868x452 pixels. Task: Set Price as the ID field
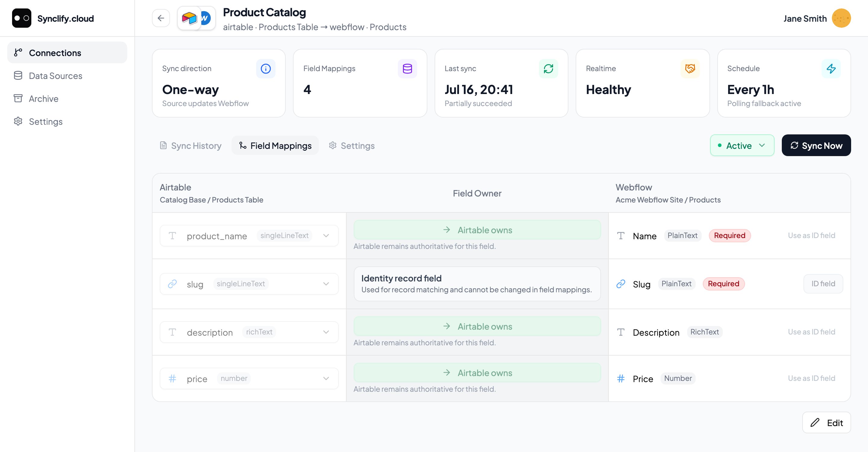[811, 378]
